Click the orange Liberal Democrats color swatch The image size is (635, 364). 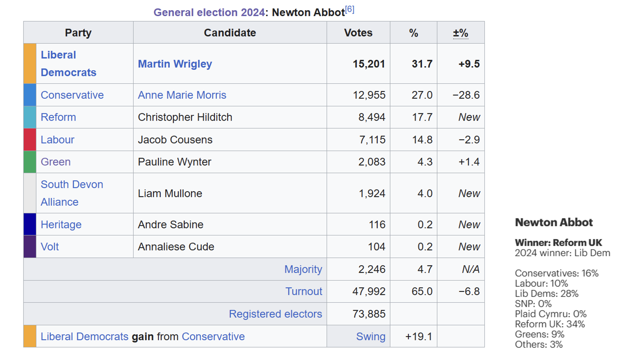tap(30, 64)
